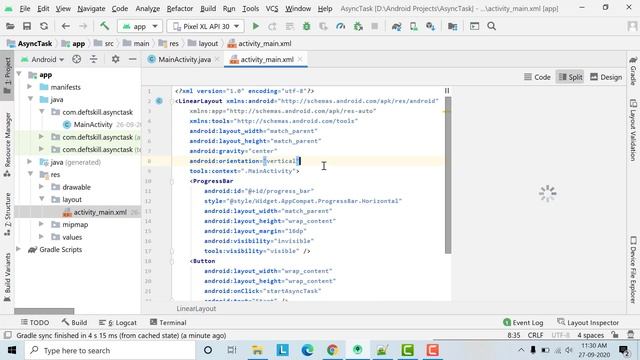Expand the drawable folder
This screenshot has height=360, width=640.
(41, 187)
